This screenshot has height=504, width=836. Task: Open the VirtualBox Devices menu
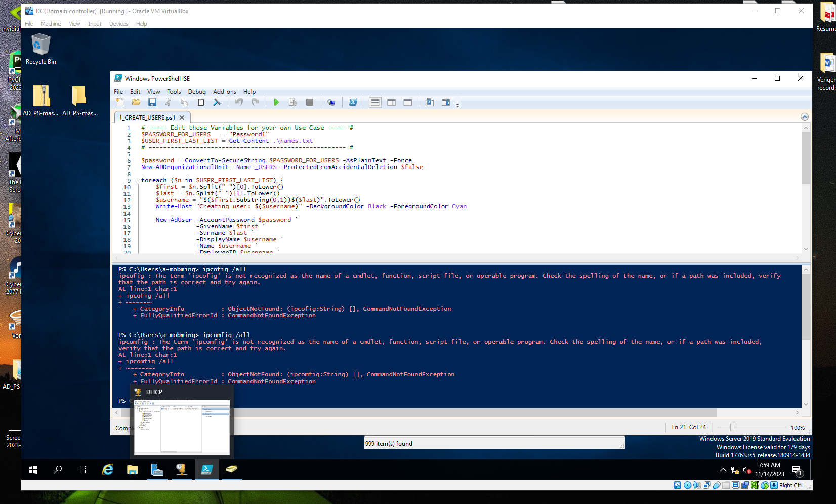pos(118,24)
